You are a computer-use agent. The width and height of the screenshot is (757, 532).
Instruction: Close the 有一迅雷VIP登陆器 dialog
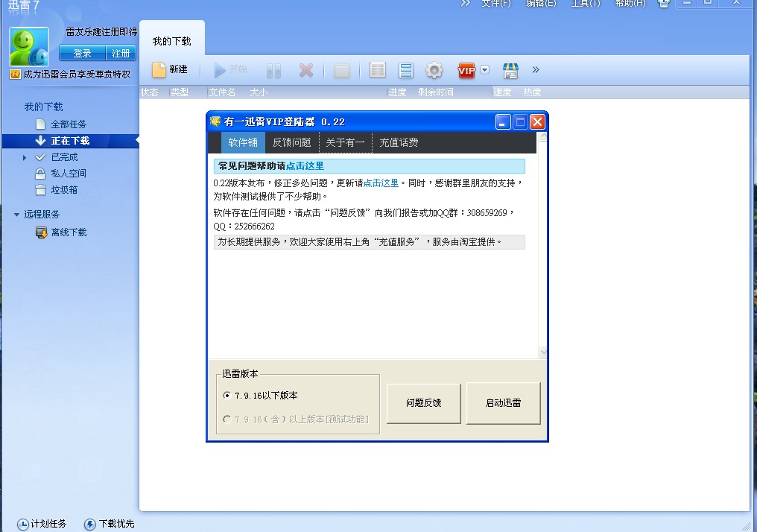537,121
